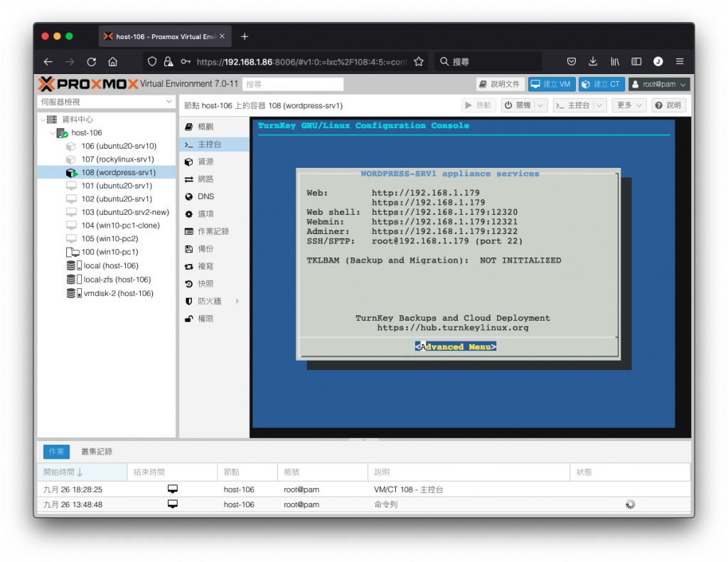Open 更多 more dropdown
The image size is (728, 562).
point(629,105)
